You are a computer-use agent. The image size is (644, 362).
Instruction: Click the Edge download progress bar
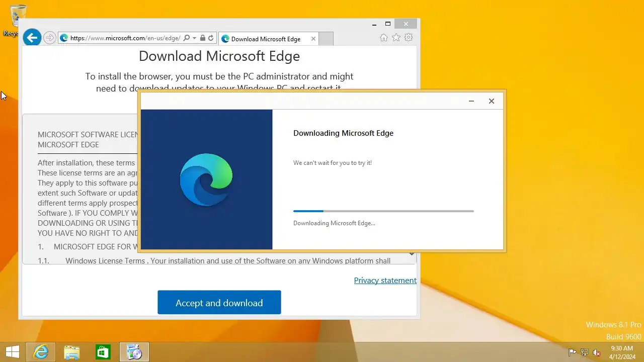click(x=383, y=211)
